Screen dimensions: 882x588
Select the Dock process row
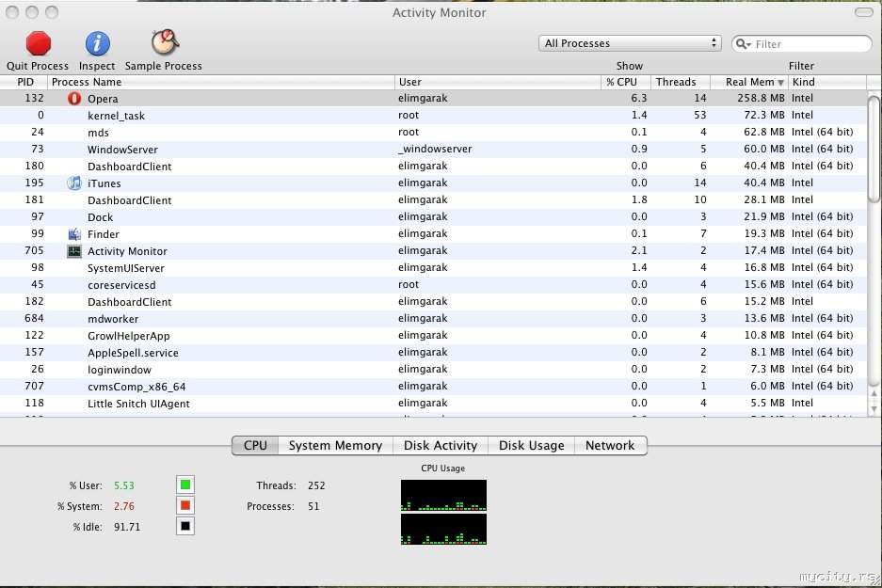(x=433, y=216)
